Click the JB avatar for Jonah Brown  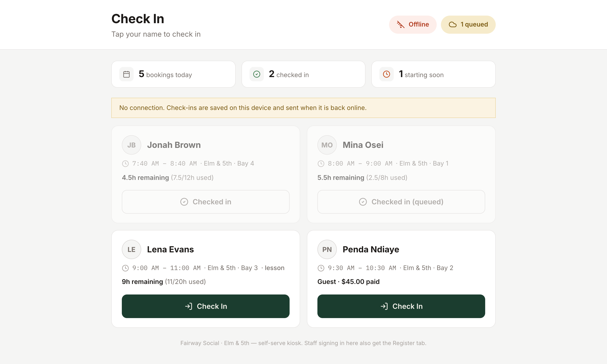click(132, 145)
